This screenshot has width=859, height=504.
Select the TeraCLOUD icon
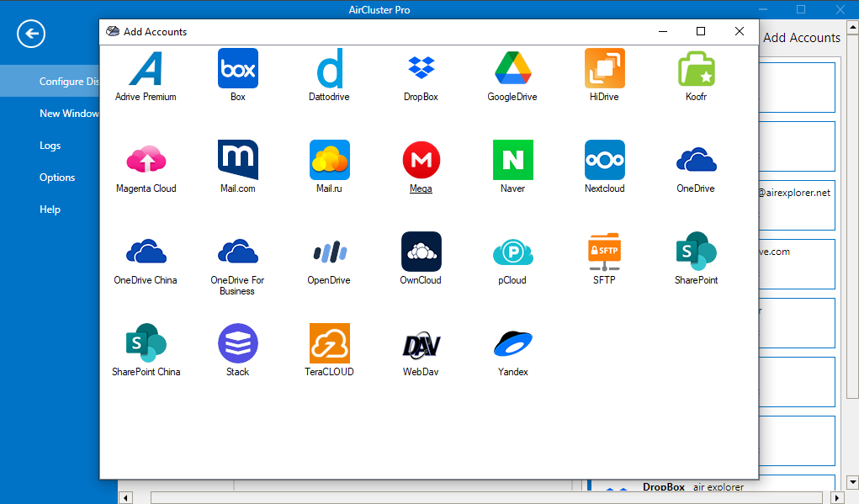[x=329, y=343]
